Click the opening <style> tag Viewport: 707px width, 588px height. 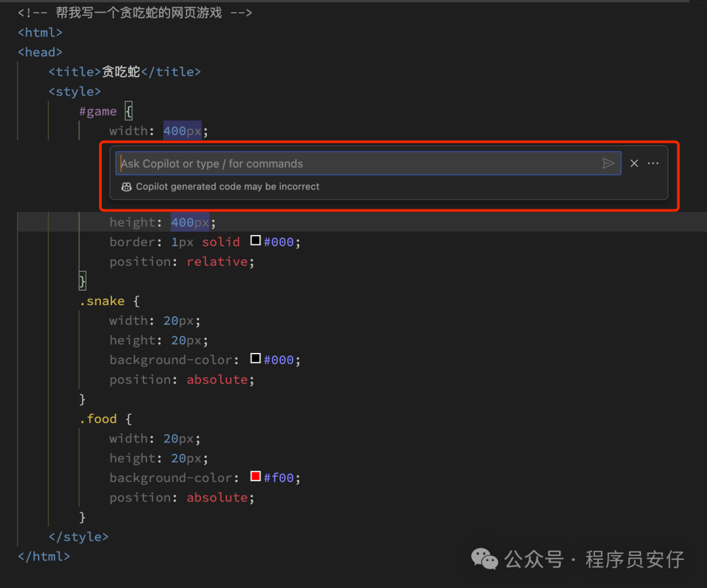[x=75, y=92]
